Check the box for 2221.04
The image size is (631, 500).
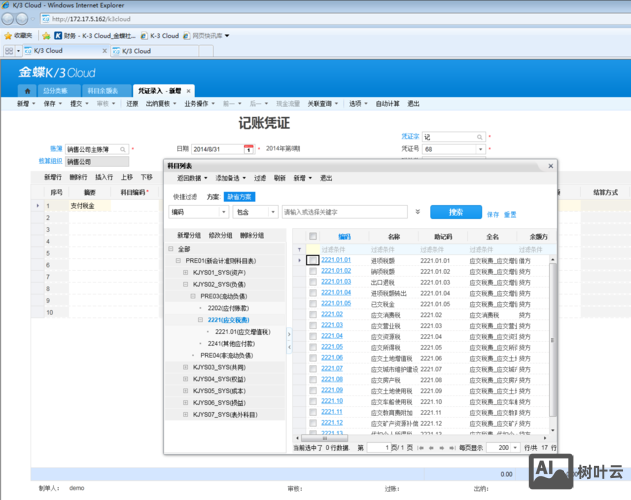click(313, 337)
